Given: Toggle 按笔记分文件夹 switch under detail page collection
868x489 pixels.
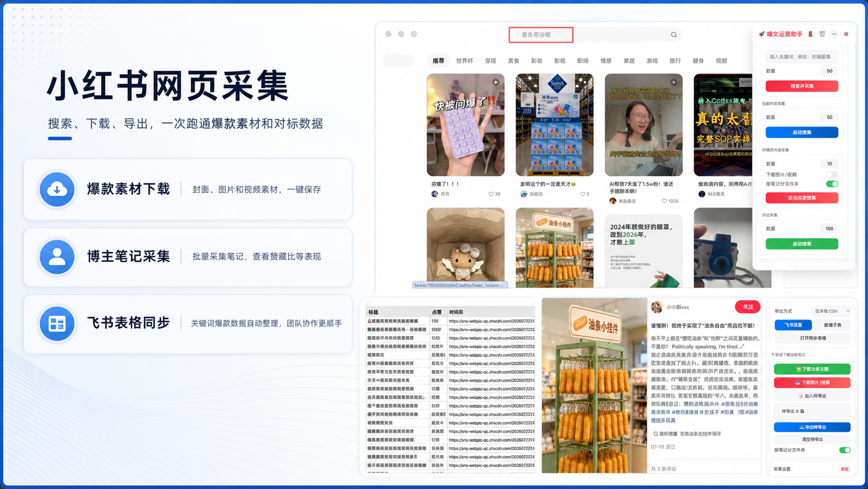Looking at the screenshot, I should [x=832, y=184].
